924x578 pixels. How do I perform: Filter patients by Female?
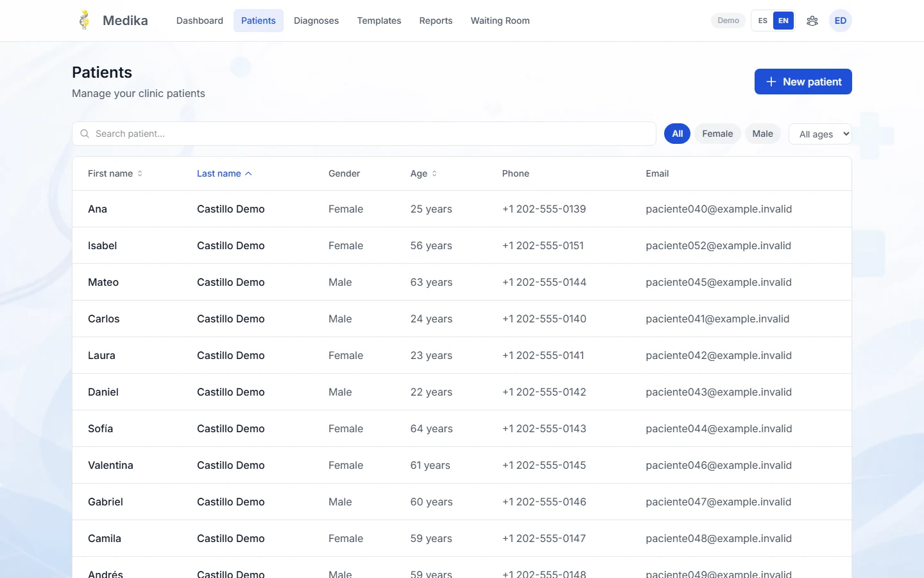click(717, 134)
